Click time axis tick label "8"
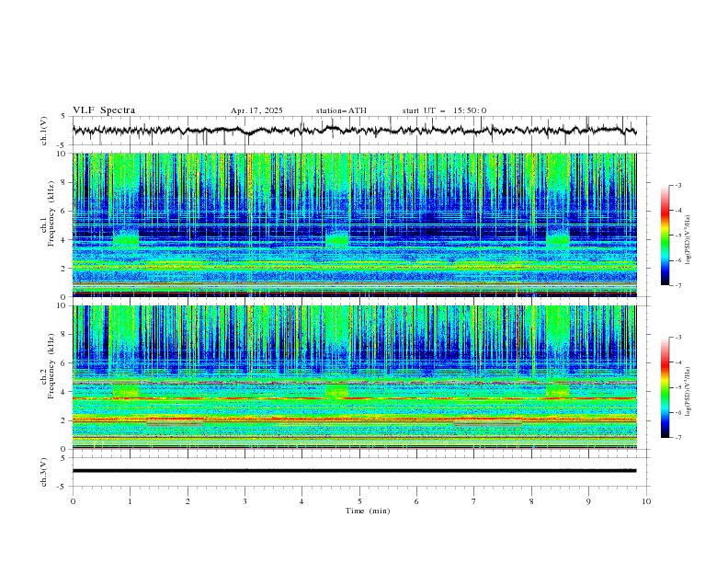Image resolution: width=728 pixels, height=563 pixels. click(x=531, y=501)
